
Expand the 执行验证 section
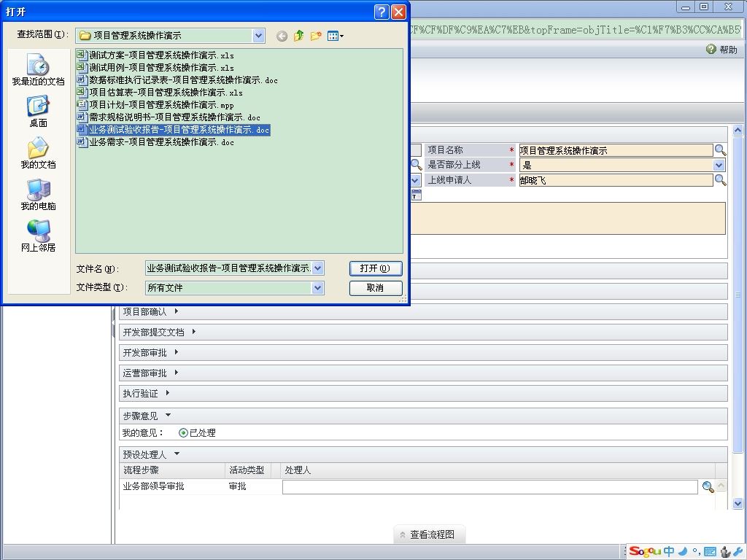(168, 393)
